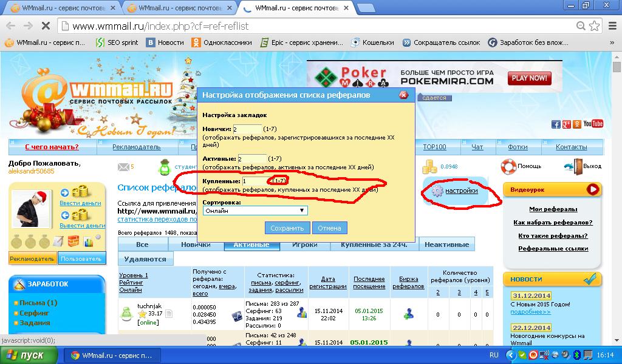Click the Выход door icon
This screenshot has height=364, width=622.
coord(570,166)
